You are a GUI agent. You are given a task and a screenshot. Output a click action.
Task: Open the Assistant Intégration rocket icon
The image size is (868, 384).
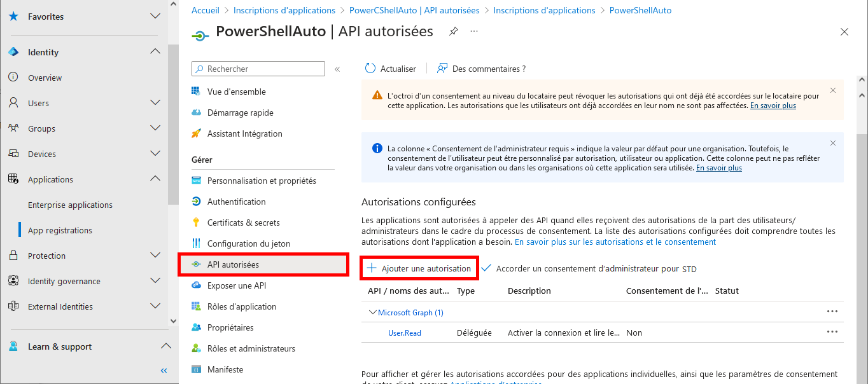pos(197,134)
